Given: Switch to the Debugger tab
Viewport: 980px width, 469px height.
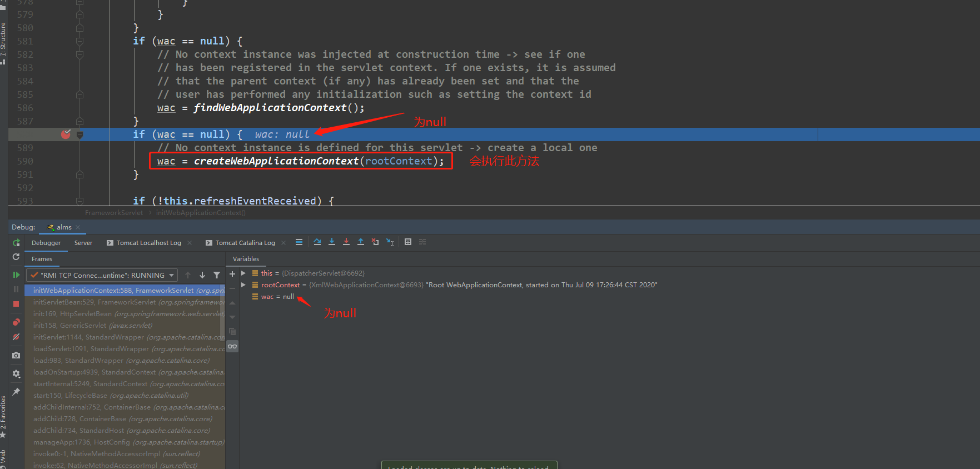Looking at the screenshot, I should [46, 243].
